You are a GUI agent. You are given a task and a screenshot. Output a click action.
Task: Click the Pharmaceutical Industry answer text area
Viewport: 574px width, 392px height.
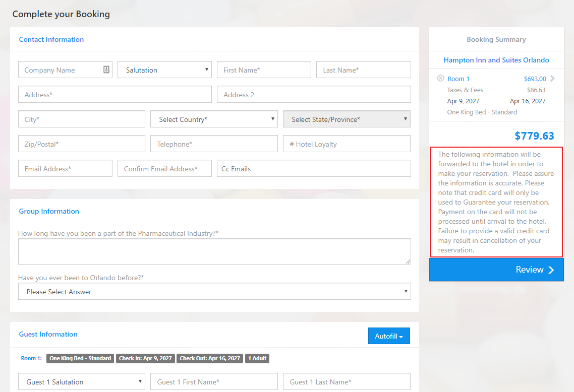214,251
